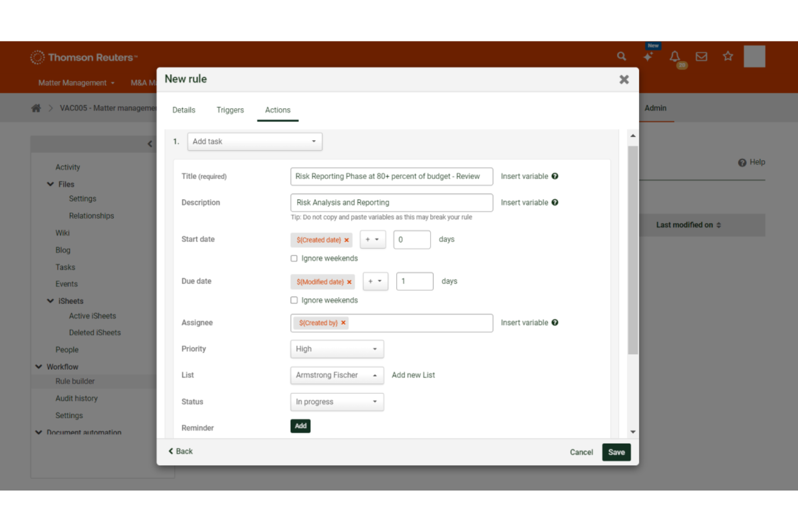The width and height of the screenshot is (798, 532).
Task: Go Back in the dialog
Action: click(x=181, y=452)
